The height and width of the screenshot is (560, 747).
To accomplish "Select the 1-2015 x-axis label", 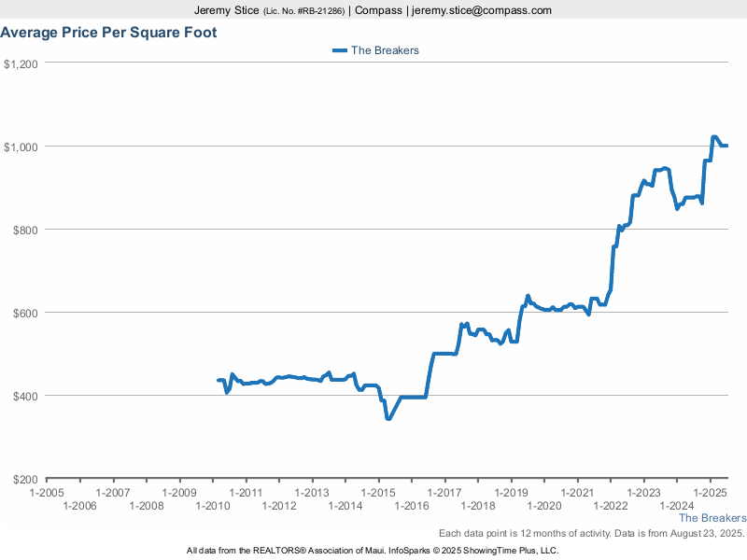I will pos(378,492).
